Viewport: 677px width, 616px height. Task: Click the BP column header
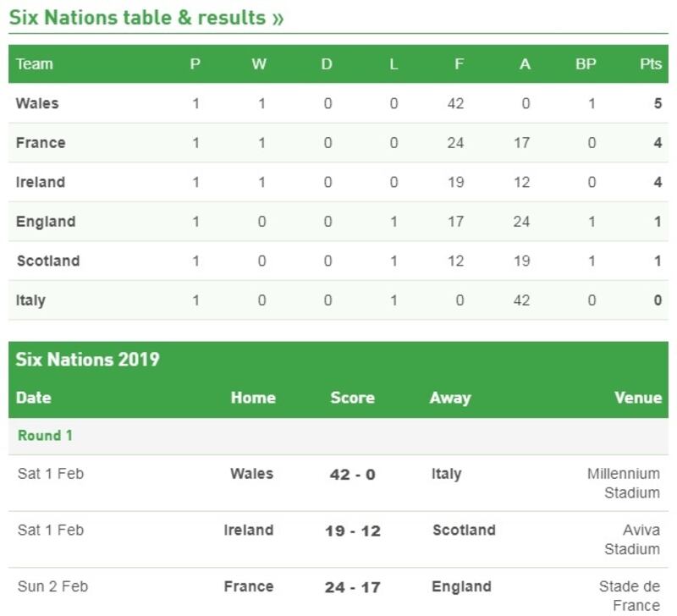point(586,64)
